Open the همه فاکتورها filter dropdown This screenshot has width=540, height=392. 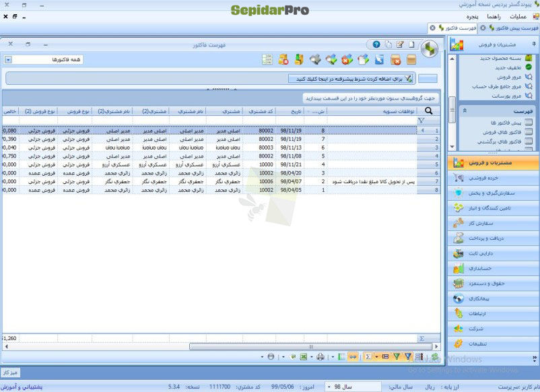8,60
